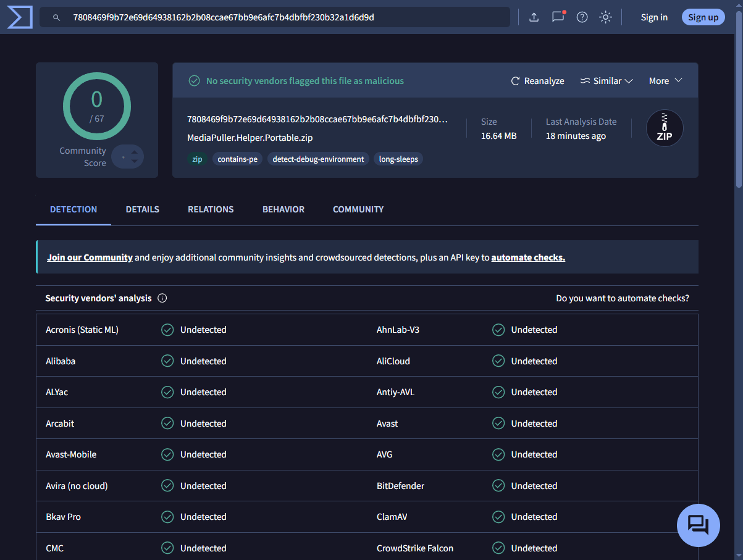This screenshot has width=743, height=560.
Task: Click Bkav Pro undetected check icon
Action: [167, 517]
